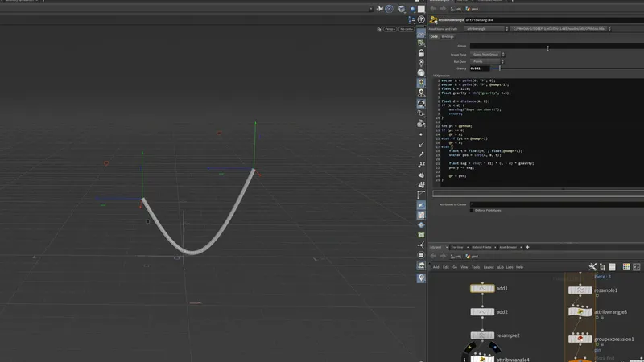Viewport: 644px width, 362px height.
Task: Click the Attribute Wrangle node type icon
Action: (433, 19)
